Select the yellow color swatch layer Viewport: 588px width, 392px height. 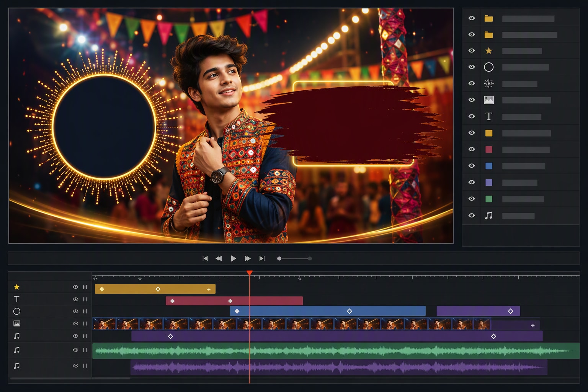click(x=488, y=133)
